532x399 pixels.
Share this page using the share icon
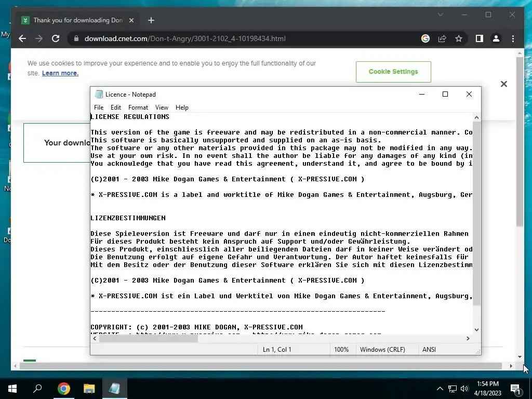tap(442, 38)
